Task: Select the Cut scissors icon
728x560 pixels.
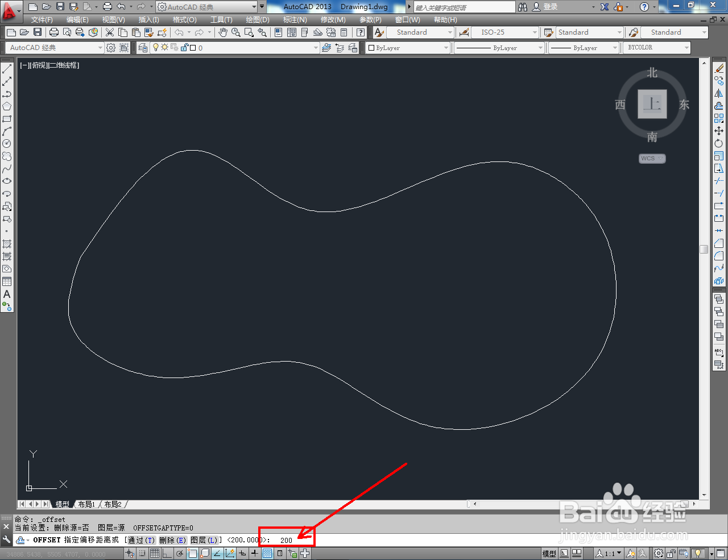Action: (110, 32)
